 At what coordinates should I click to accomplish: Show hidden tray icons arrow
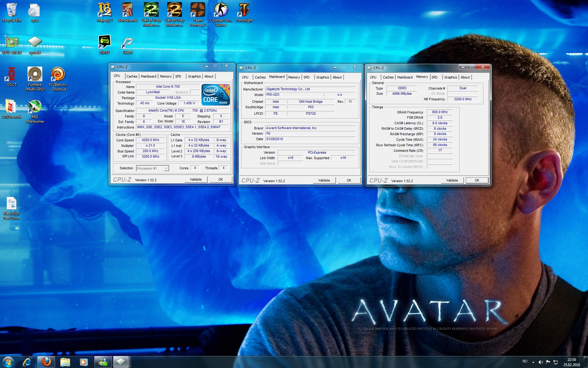coord(533,362)
